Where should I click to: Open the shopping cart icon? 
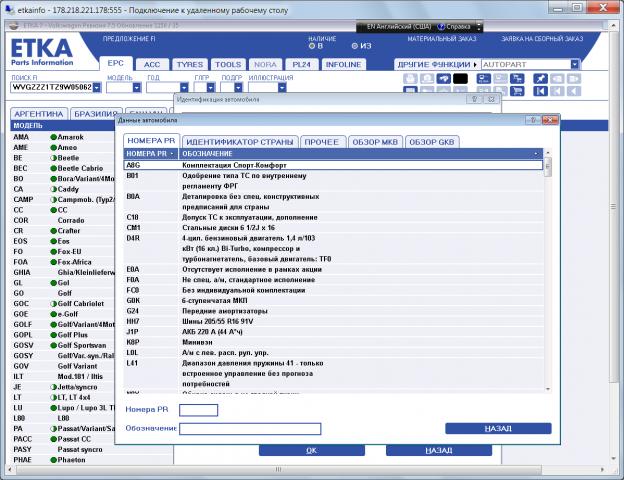tap(517, 91)
